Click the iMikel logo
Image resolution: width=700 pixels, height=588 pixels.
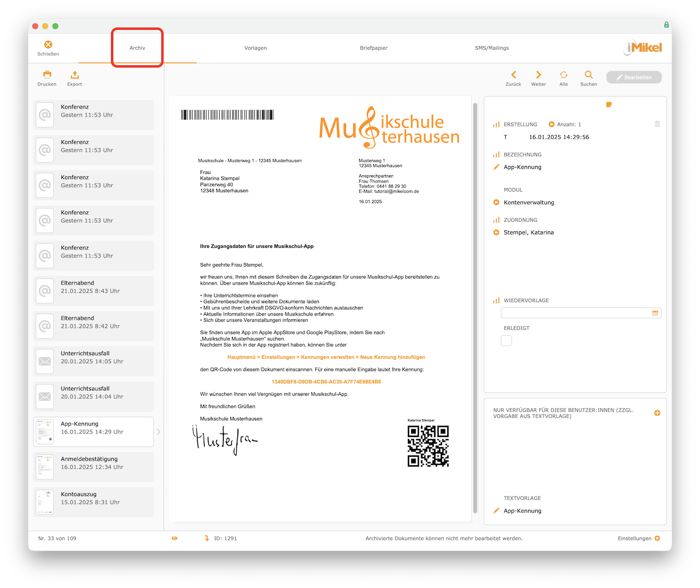[643, 47]
